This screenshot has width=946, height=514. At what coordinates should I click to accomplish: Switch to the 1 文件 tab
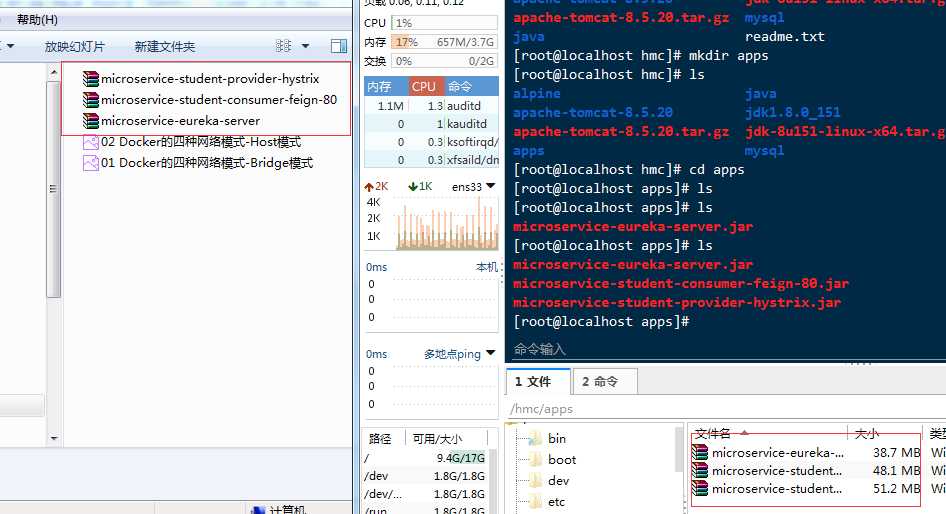coord(538,381)
